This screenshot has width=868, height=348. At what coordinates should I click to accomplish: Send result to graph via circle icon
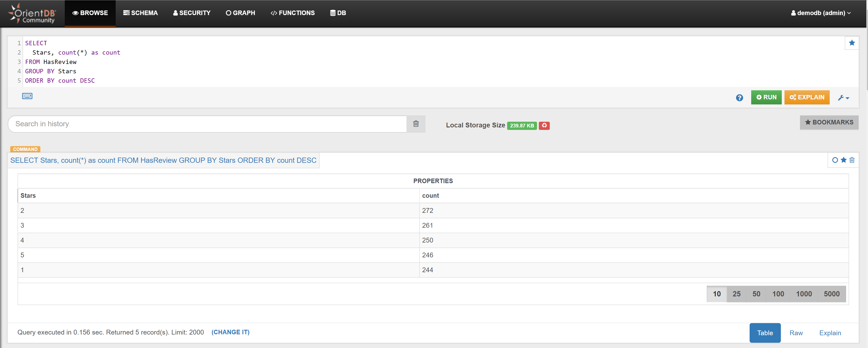pyautogui.click(x=835, y=160)
